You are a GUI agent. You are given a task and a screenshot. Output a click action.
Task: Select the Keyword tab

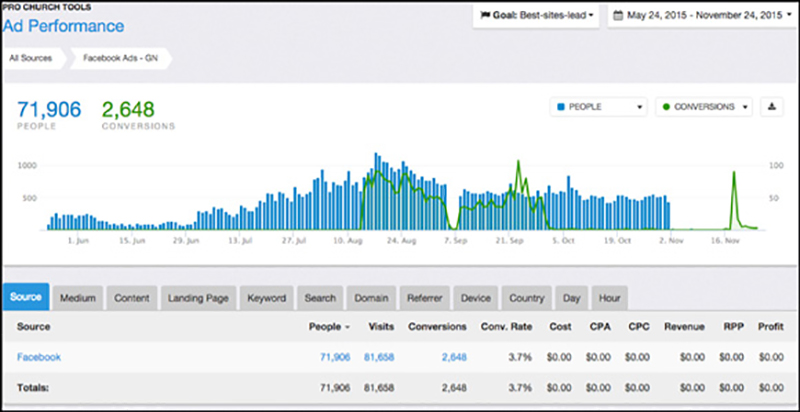[x=266, y=298]
